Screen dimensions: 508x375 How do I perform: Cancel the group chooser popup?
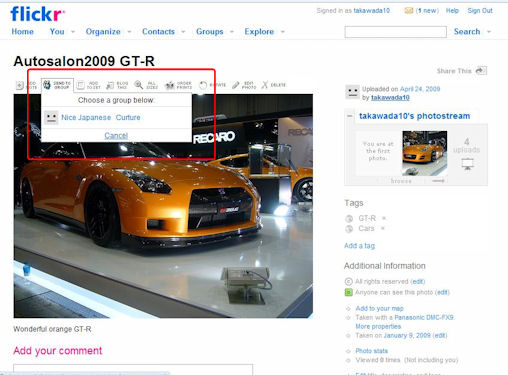(116, 135)
